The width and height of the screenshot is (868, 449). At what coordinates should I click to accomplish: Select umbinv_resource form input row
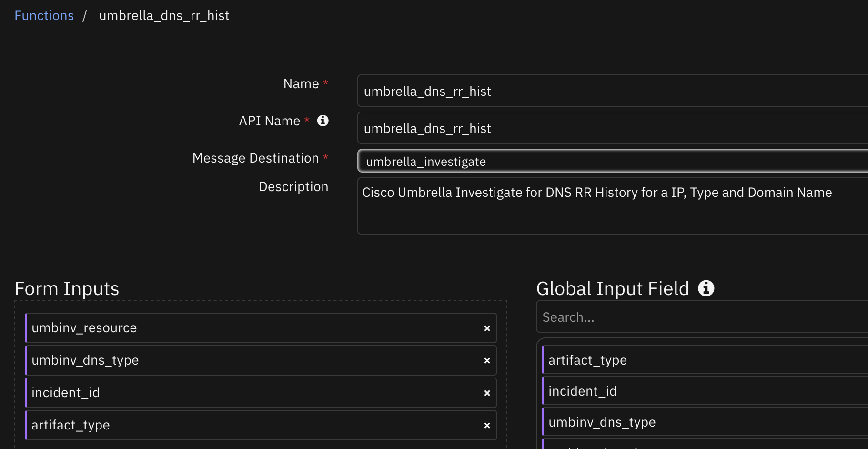pyautogui.click(x=261, y=328)
